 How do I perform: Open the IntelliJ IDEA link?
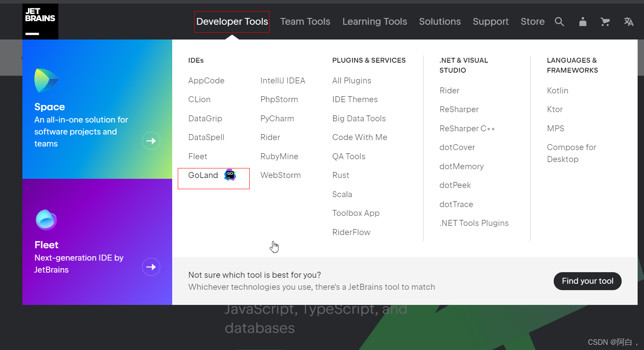coord(283,81)
